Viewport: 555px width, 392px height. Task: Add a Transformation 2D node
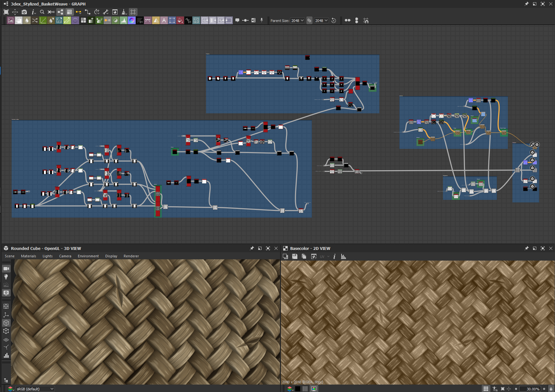tap(172, 21)
